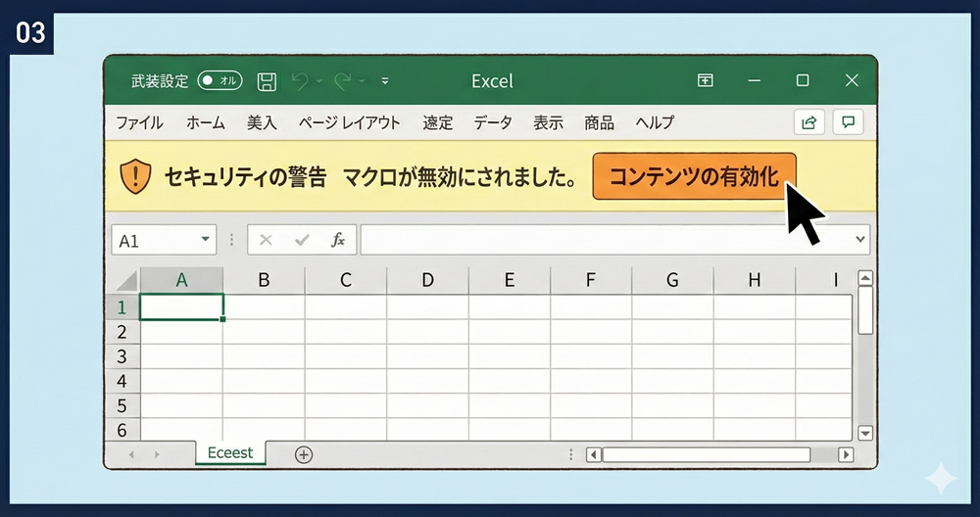Click the horizontal scrollbar thumb

pyautogui.click(x=706, y=454)
